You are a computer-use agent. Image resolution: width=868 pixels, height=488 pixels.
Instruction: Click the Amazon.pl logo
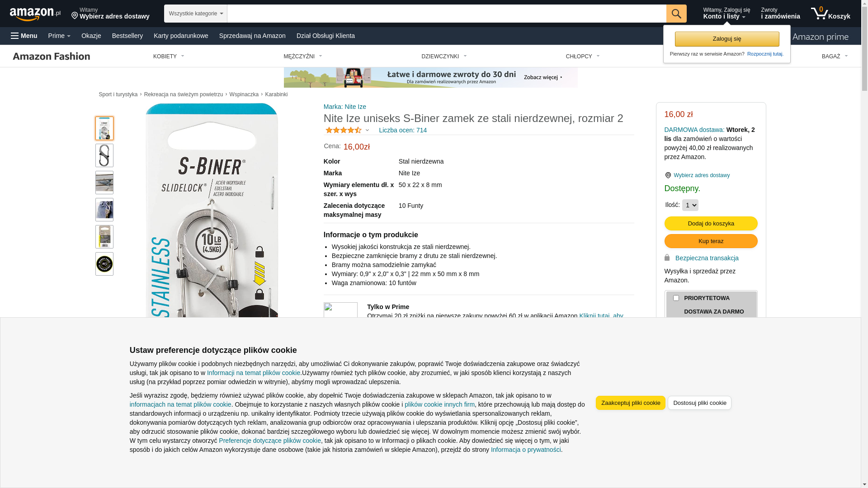(35, 14)
